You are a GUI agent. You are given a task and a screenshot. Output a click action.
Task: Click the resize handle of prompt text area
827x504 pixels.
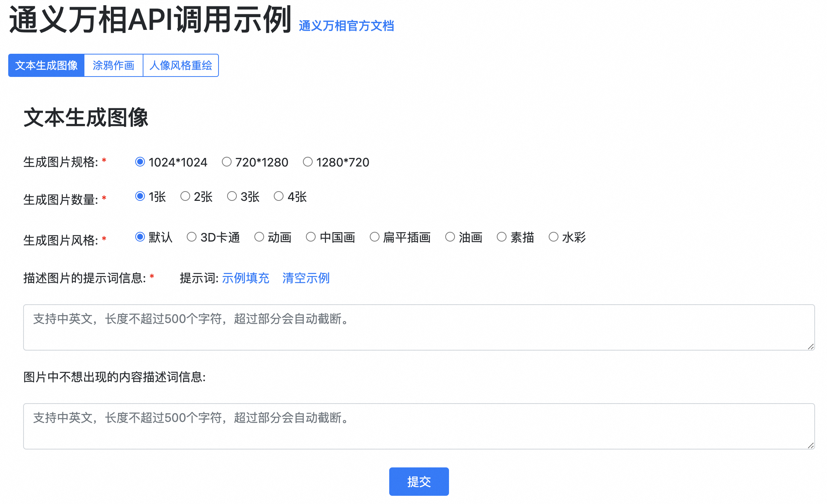[811, 346]
